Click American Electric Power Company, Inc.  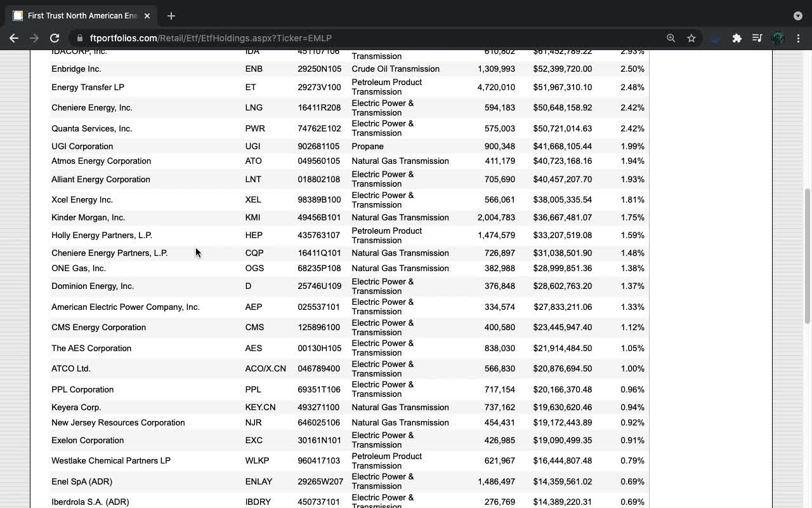pyautogui.click(x=126, y=307)
